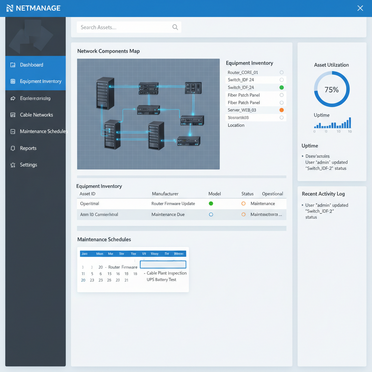Click the Model column header
Viewport: 372px width, 372px height.
coord(215,194)
